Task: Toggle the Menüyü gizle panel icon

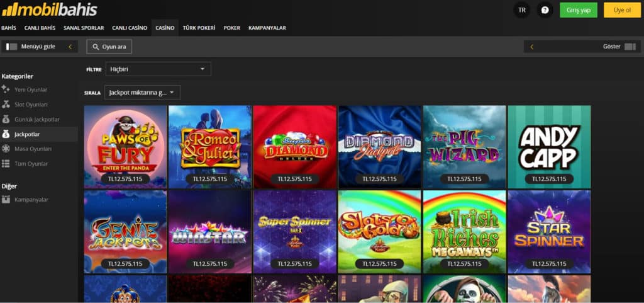Action: [11, 47]
